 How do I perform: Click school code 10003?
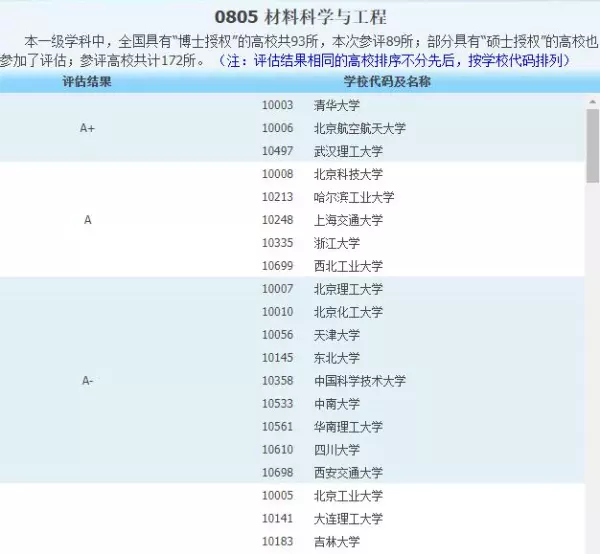tap(277, 105)
